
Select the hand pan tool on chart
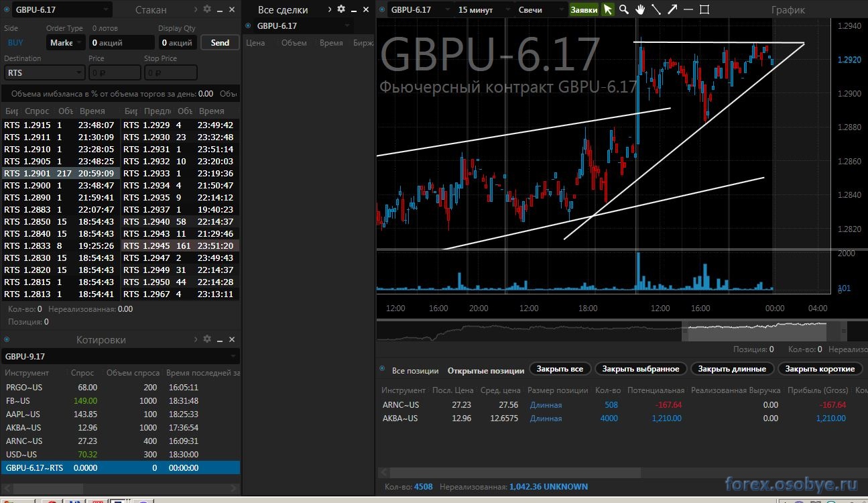(640, 9)
